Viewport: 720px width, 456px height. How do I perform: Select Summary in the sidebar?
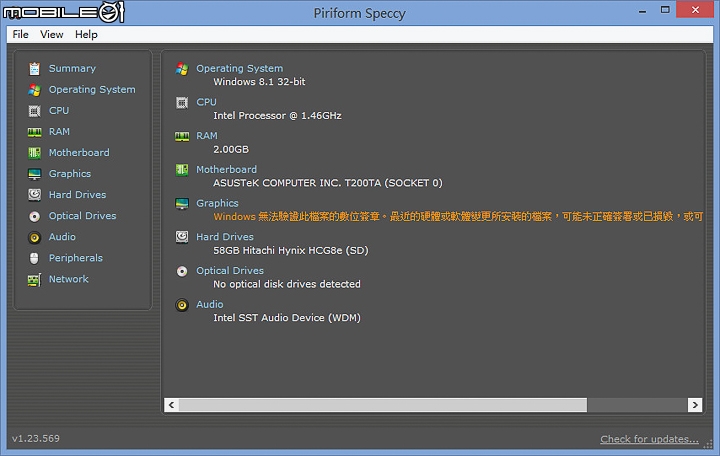(73, 68)
